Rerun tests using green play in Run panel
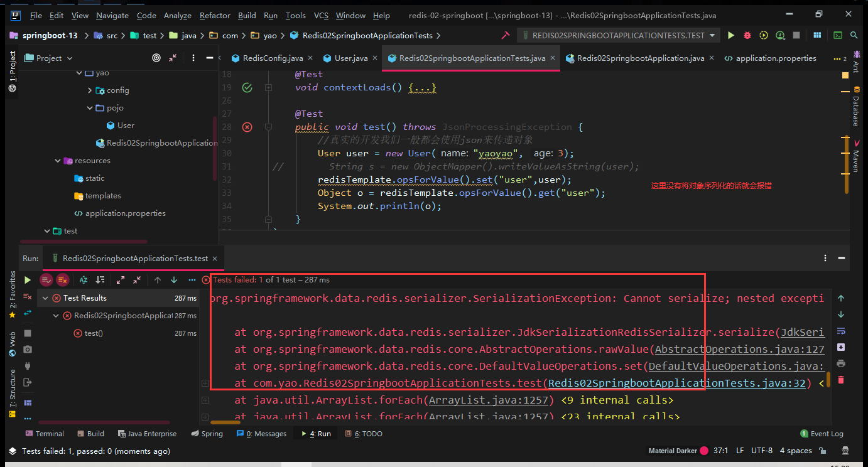The width and height of the screenshot is (868, 467). pyautogui.click(x=28, y=280)
